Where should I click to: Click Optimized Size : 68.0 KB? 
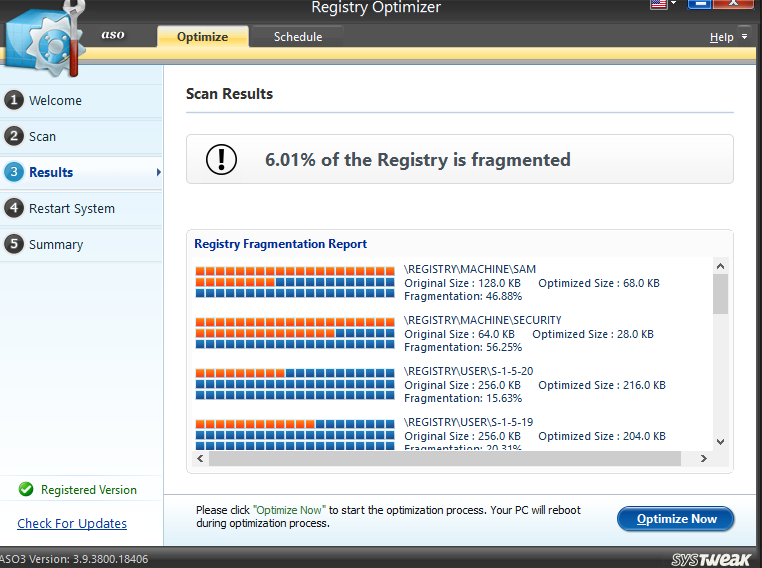click(x=599, y=283)
